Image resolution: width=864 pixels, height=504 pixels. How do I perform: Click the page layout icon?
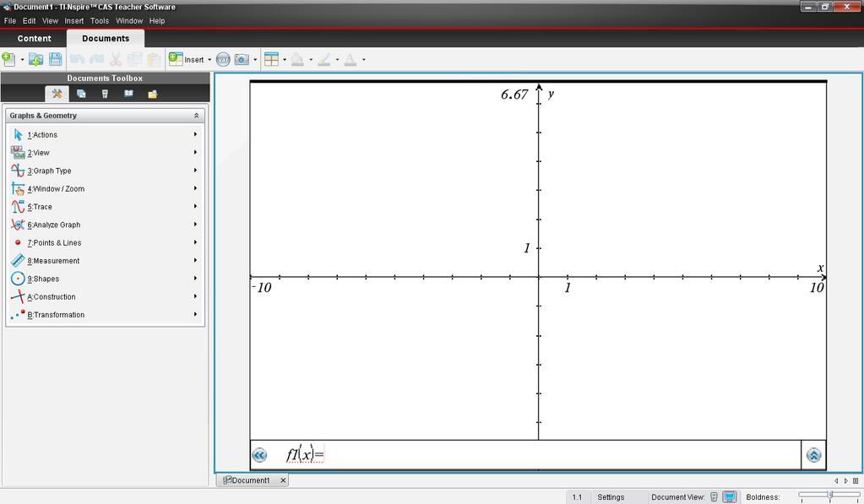click(271, 59)
